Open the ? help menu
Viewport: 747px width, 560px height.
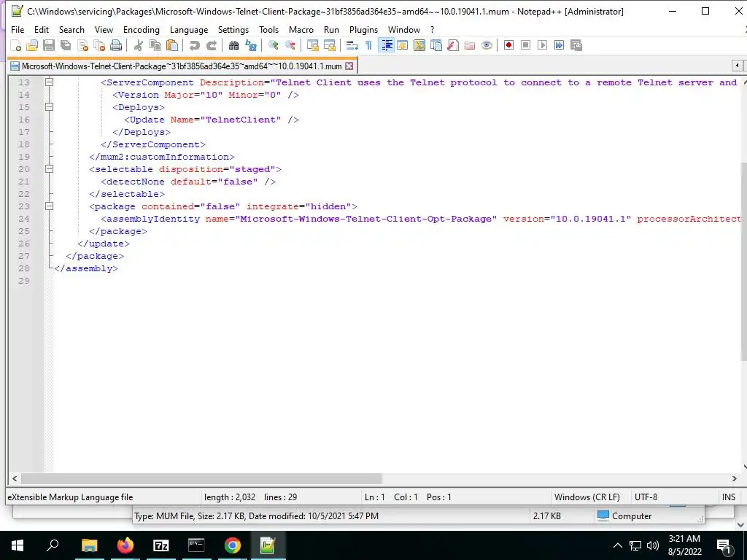point(432,29)
